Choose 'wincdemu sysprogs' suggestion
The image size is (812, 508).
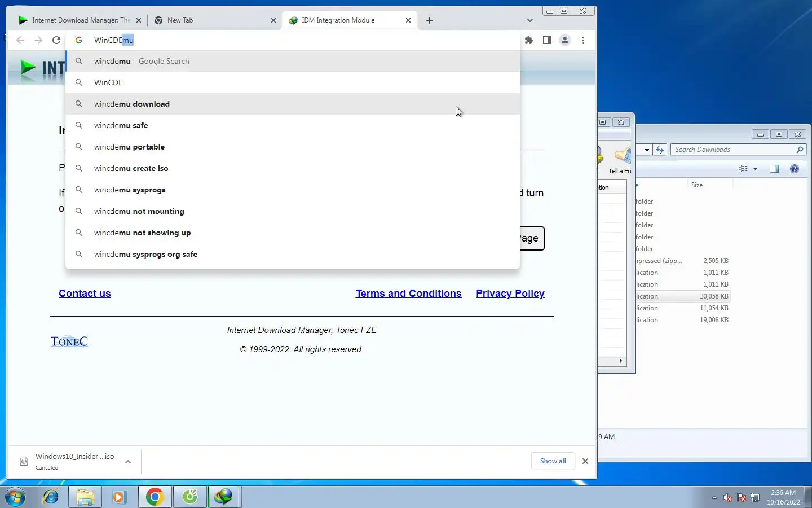(293, 190)
